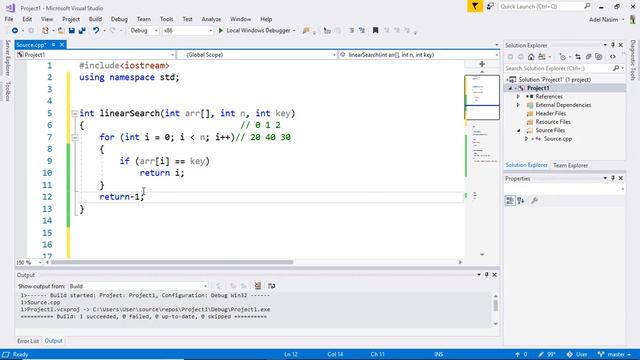The height and width of the screenshot is (360, 640).
Task: Open the 150 % zoom dropdown
Action: tap(29, 262)
